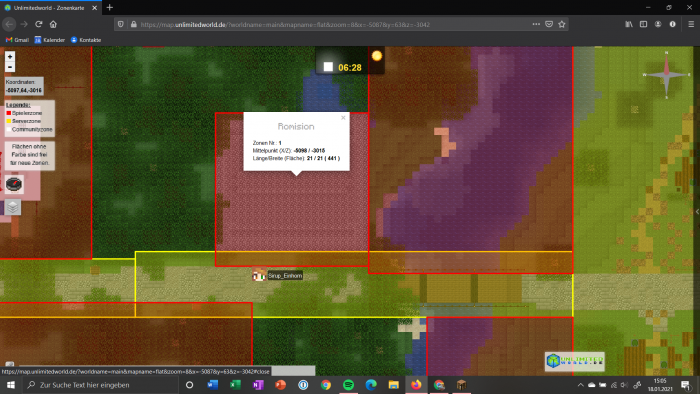Open the Gmail bookmark
Viewport: 700px width, 394px height.
click(17, 40)
